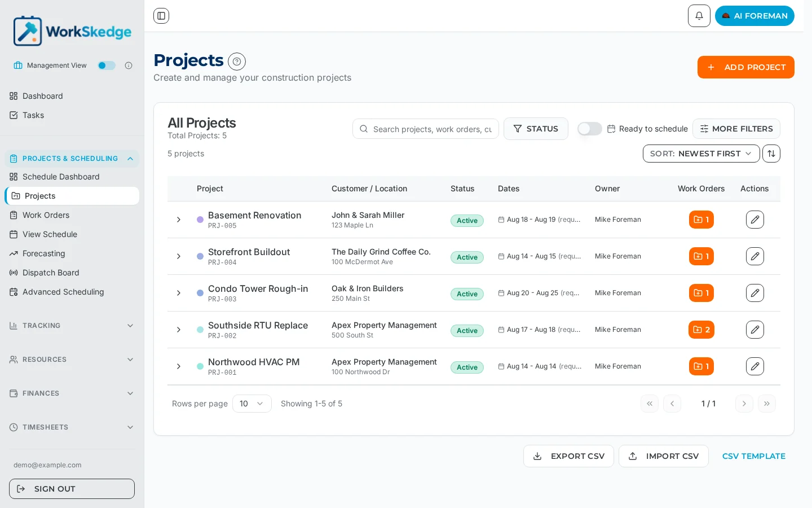
Task: Click the Management View info icon
Action: coord(129,65)
